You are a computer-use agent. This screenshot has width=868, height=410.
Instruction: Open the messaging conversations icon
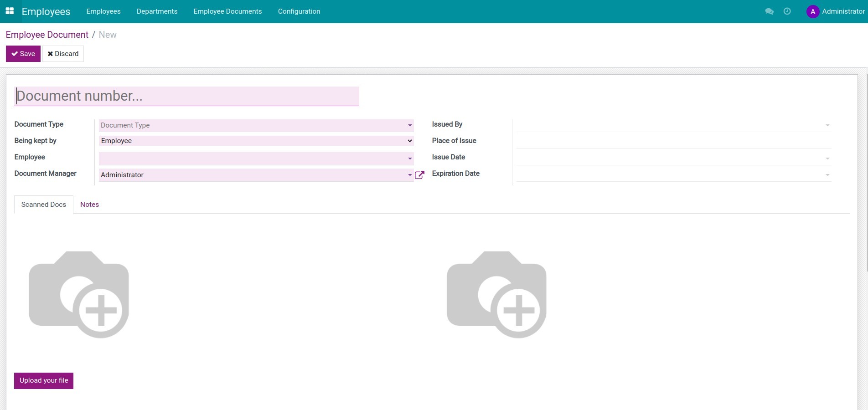click(x=769, y=11)
